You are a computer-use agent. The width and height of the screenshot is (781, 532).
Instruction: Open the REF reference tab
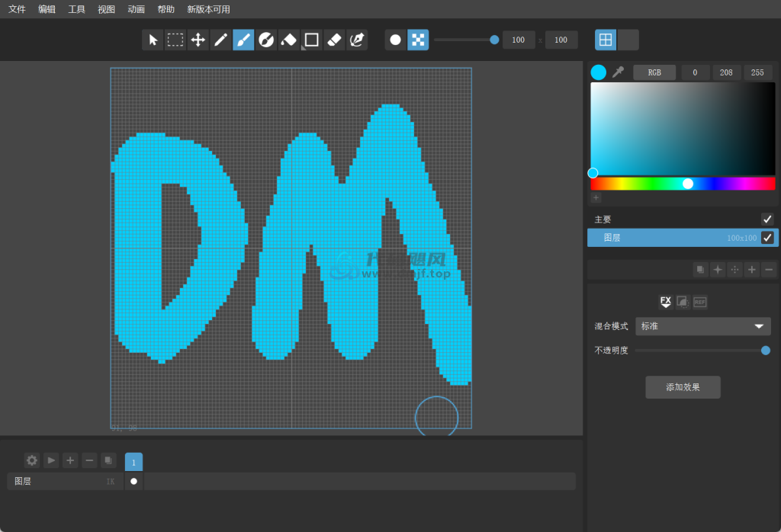[700, 302]
